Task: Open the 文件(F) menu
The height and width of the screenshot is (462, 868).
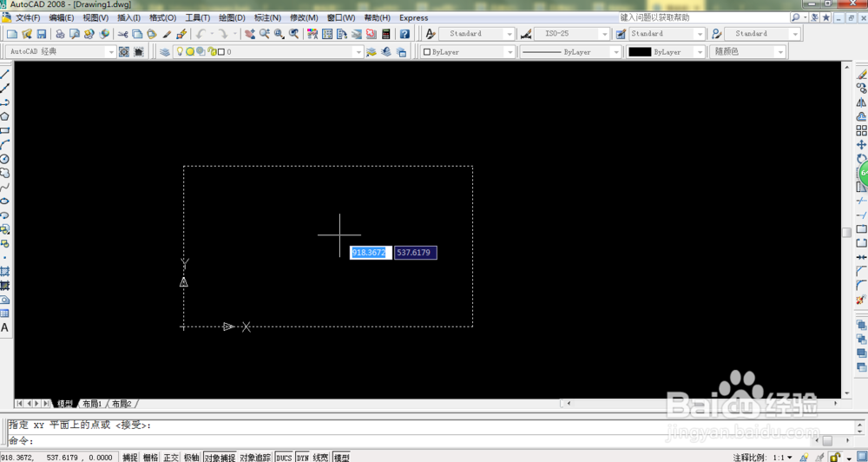Action: (x=28, y=17)
